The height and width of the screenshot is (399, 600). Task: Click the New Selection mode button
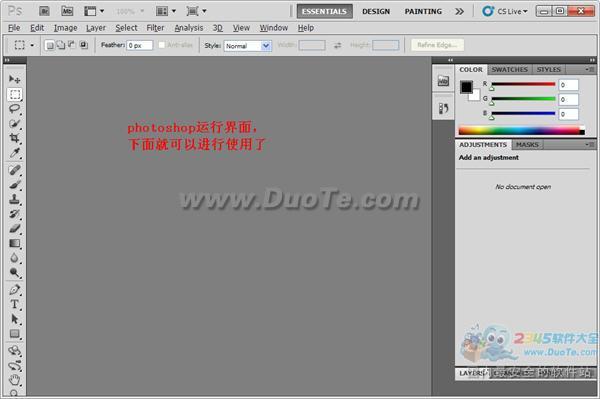click(x=49, y=46)
